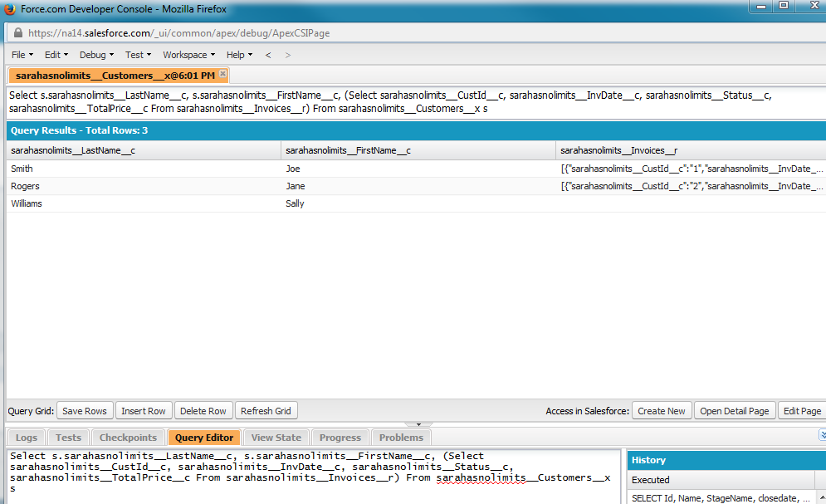Switch to the Checkpoints tab
826x504 pixels.
[128, 438]
